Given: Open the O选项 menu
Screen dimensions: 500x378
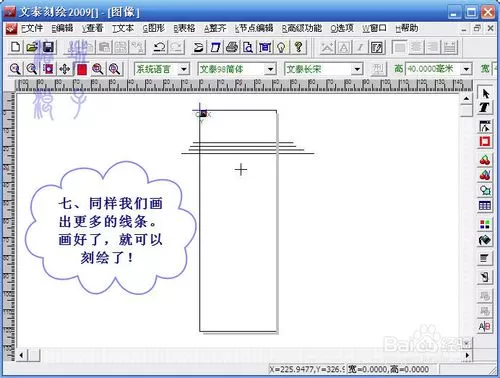Looking at the screenshot, I should 342,29.
